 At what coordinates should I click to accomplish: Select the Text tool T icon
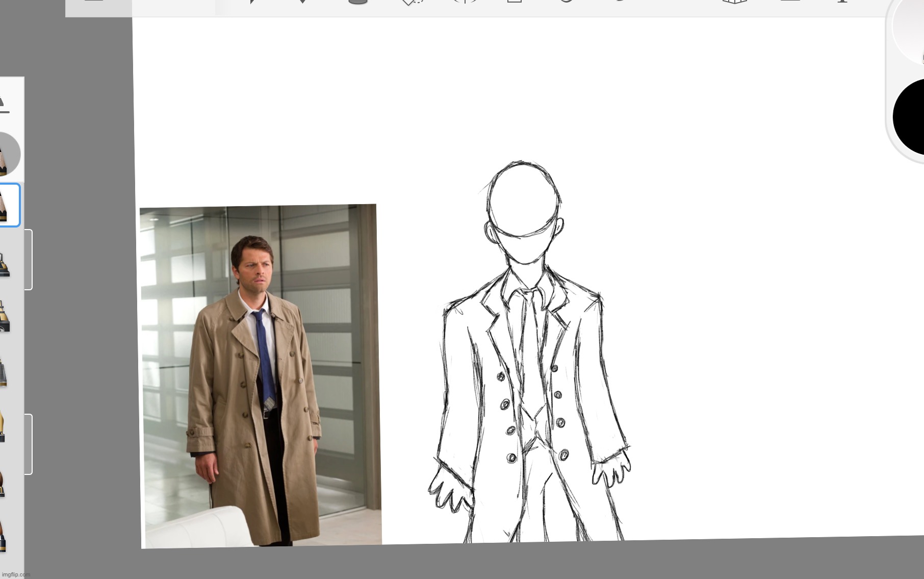tap(842, 2)
